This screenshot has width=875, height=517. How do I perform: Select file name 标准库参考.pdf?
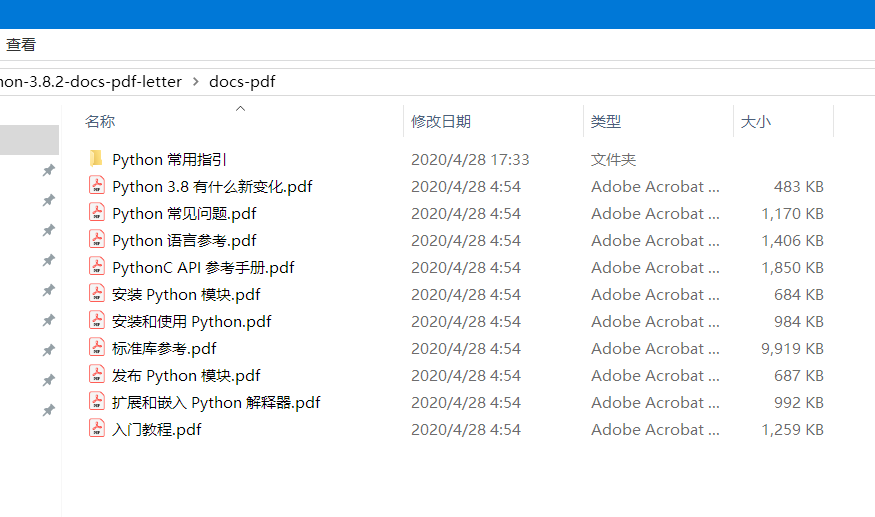tap(164, 348)
